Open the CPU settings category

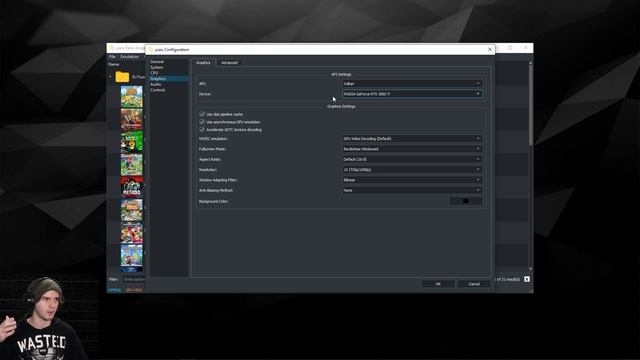154,73
